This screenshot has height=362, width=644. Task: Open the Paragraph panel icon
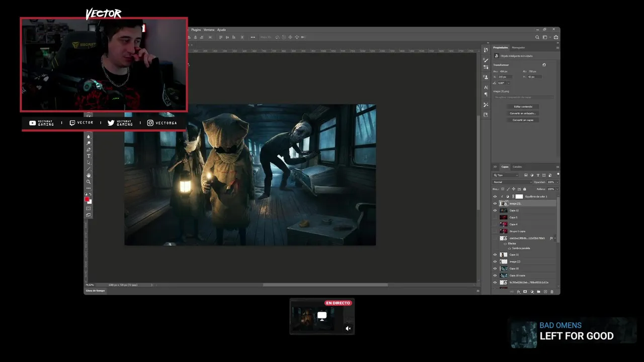coord(486,95)
